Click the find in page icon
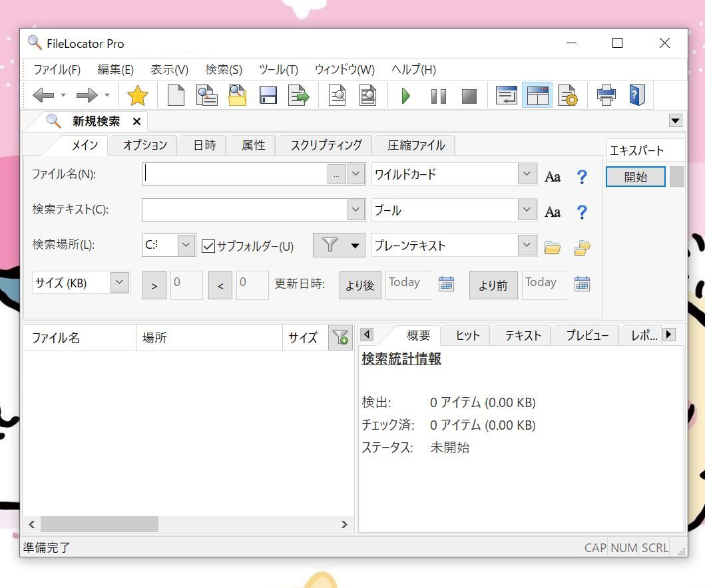The image size is (705, 588). (x=338, y=95)
